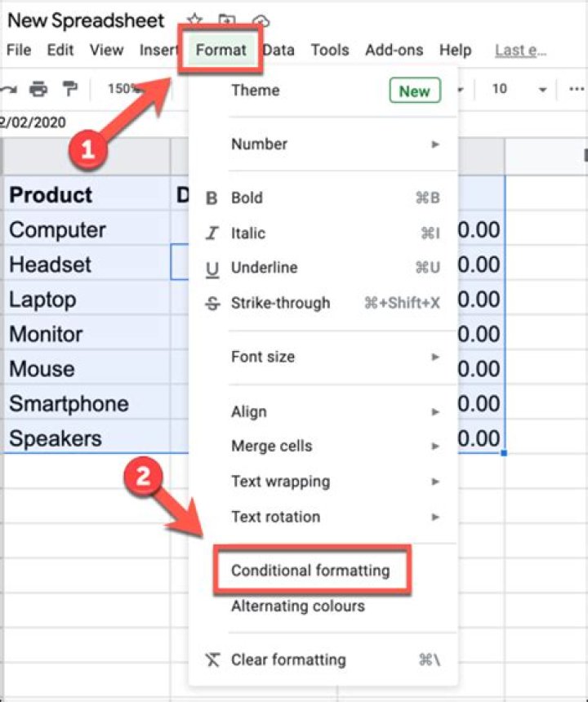588x702 pixels.
Task: Click the price cell in the Computer row
Action: tap(481, 229)
